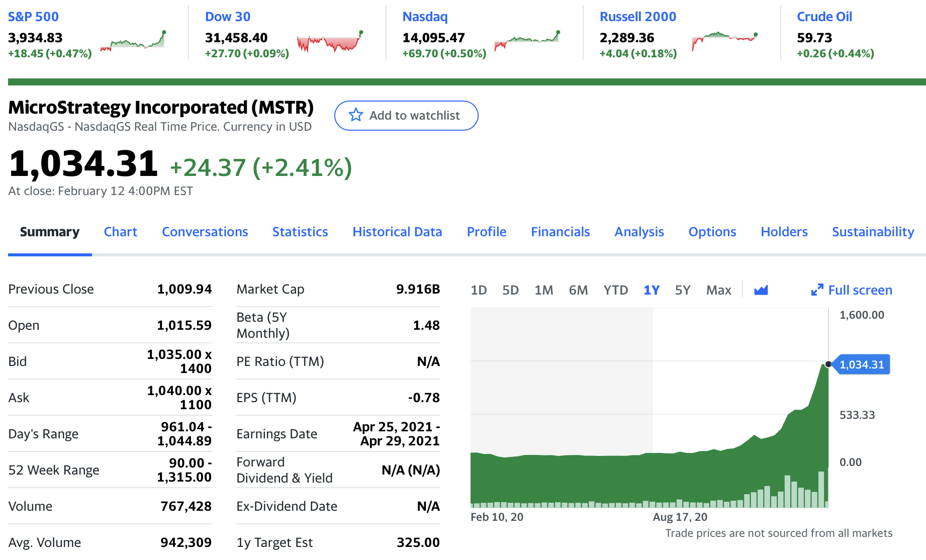
Task: Select the 1D chart range
Action: coord(479,290)
